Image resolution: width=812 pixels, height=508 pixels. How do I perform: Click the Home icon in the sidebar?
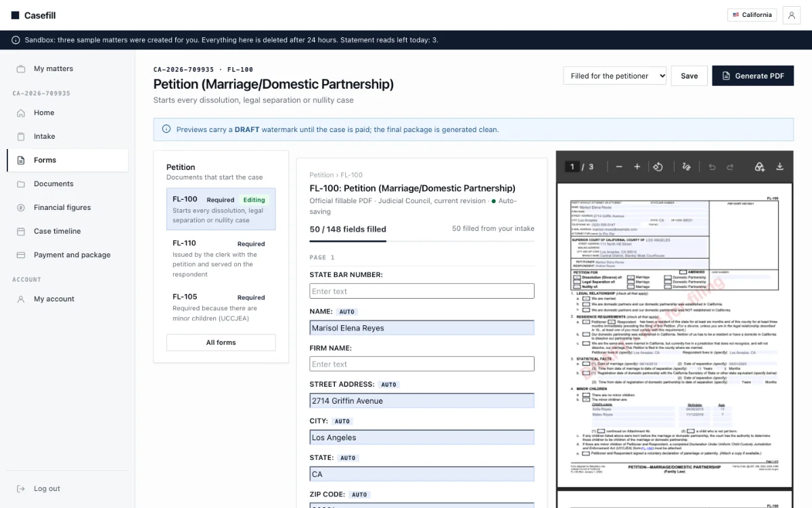21,113
